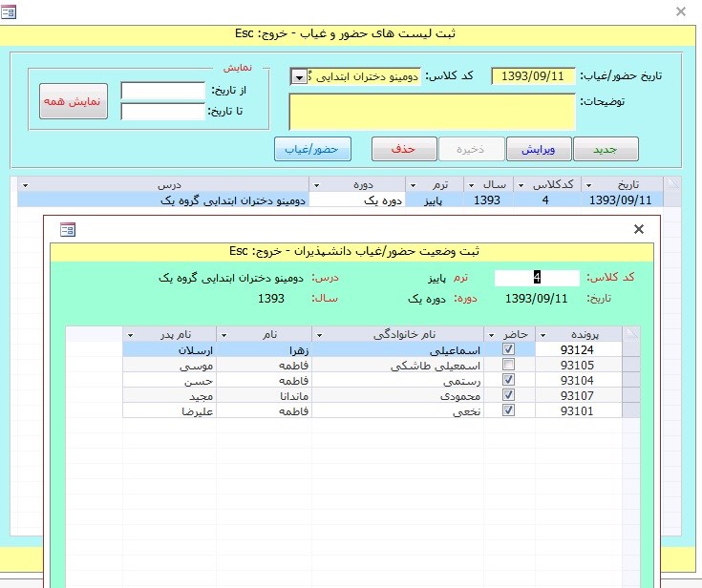Focus the تاریخ حضور/غیاب date field
This screenshot has height=588, width=702.
[533, 76]
